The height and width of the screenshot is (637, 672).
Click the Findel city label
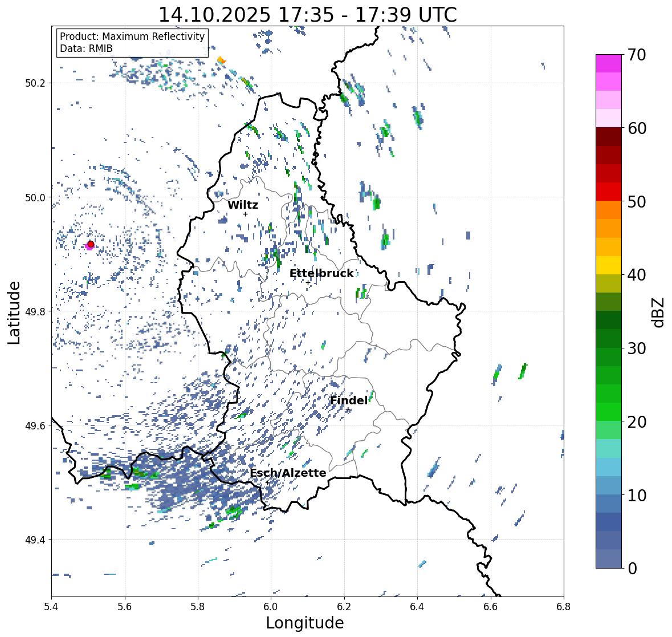349,400
